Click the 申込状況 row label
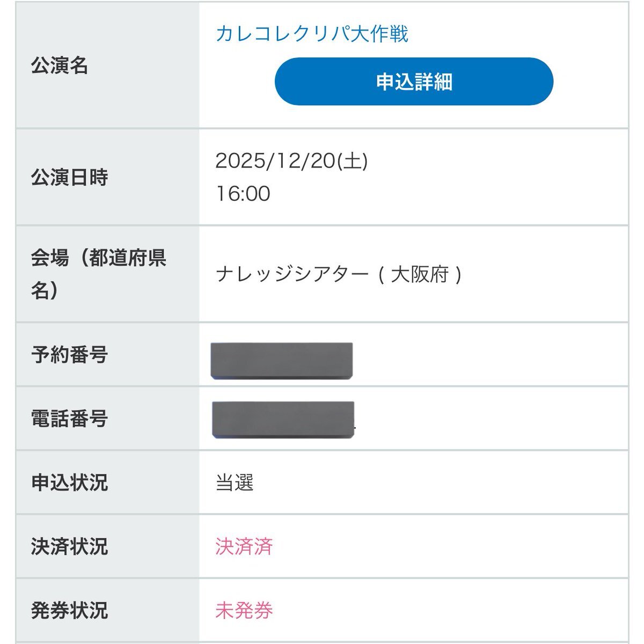Viewport: 644px width, 644px height. point(69,482)
